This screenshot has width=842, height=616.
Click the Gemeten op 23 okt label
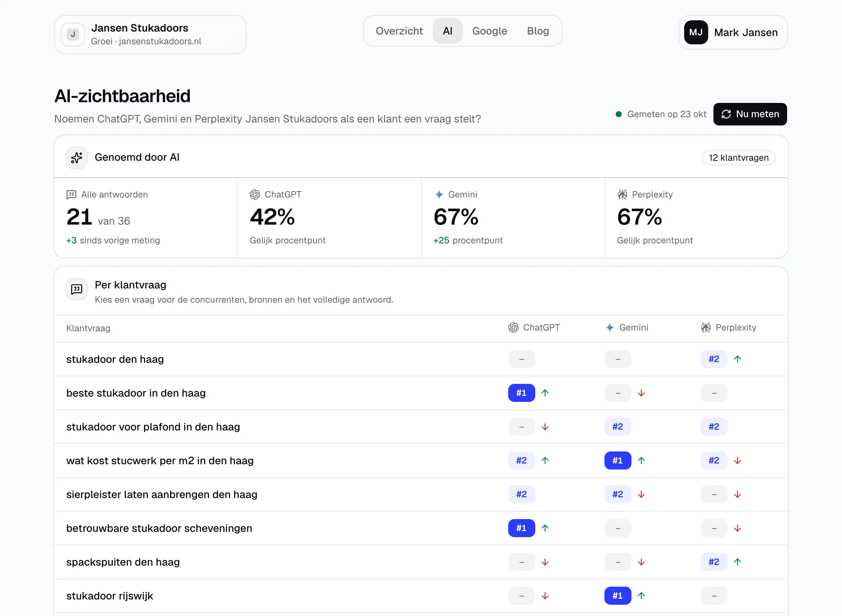click(x=667, y=114)
